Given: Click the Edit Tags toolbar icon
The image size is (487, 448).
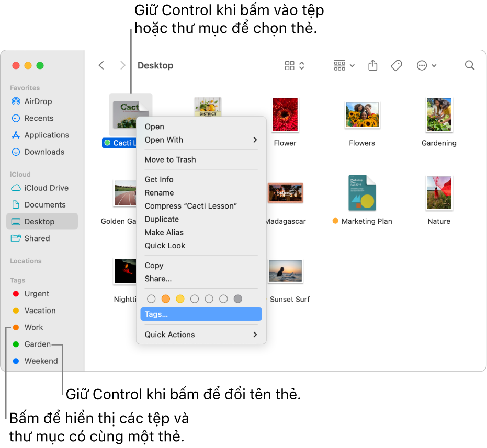Looking at the screenshot, I should pyautogui.click(x=397, y=65).
